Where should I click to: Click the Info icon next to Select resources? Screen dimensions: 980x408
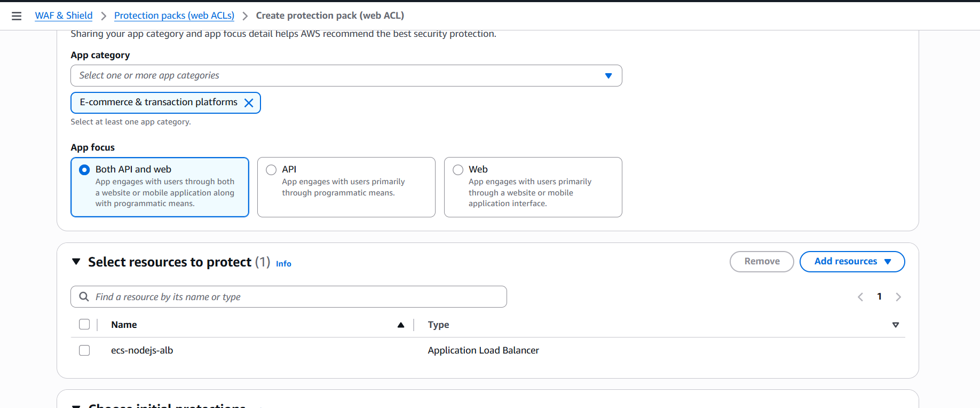[283, 263]
